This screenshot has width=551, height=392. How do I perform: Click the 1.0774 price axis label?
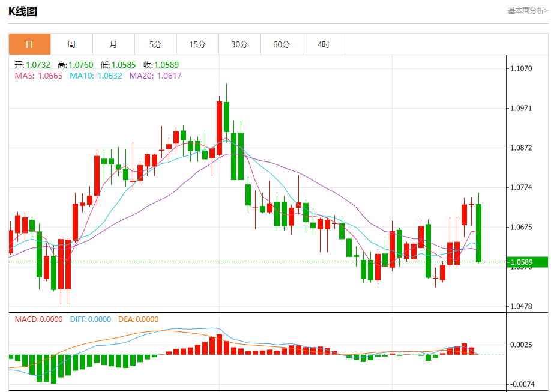[521, 187]
